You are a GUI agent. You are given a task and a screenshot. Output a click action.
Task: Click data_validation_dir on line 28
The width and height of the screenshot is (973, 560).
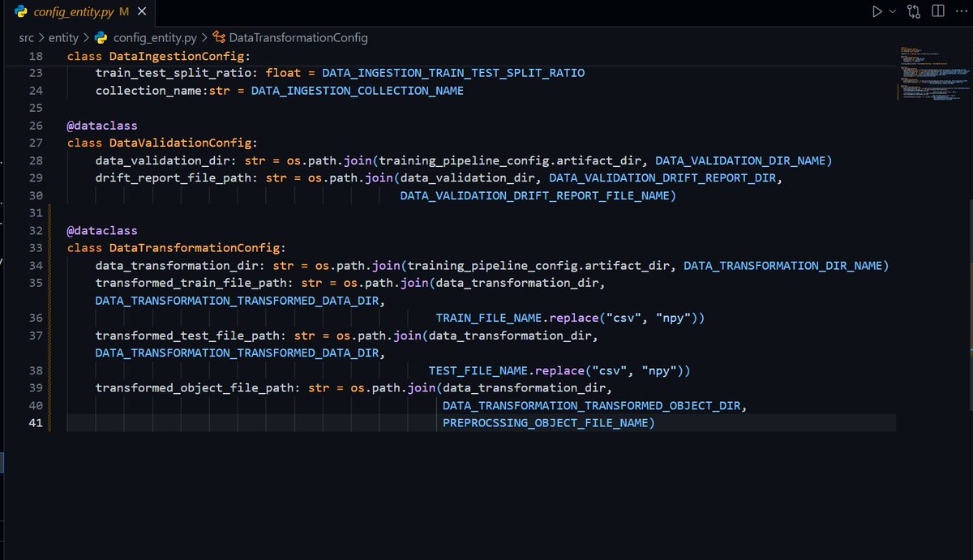(162, 160)
